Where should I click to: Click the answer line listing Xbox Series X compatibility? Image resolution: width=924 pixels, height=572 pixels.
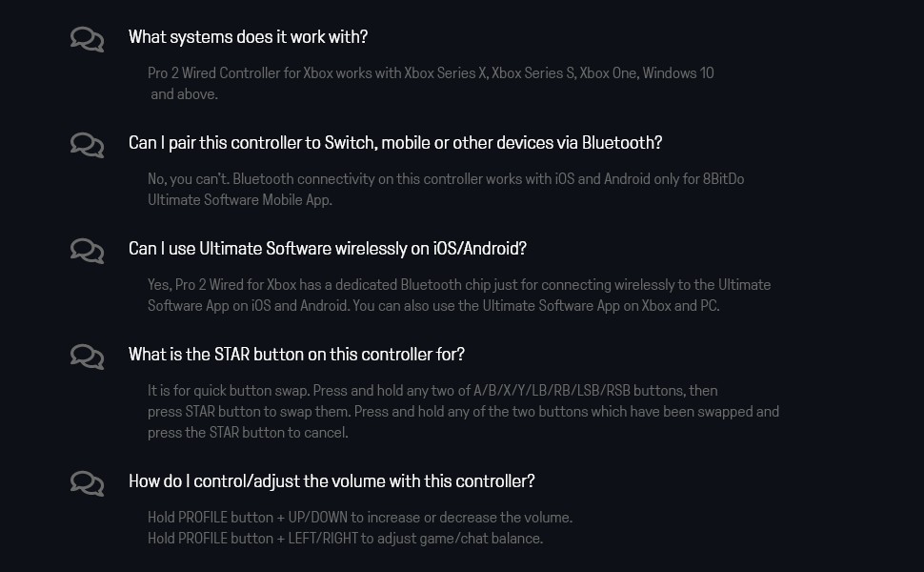(431, 73)
